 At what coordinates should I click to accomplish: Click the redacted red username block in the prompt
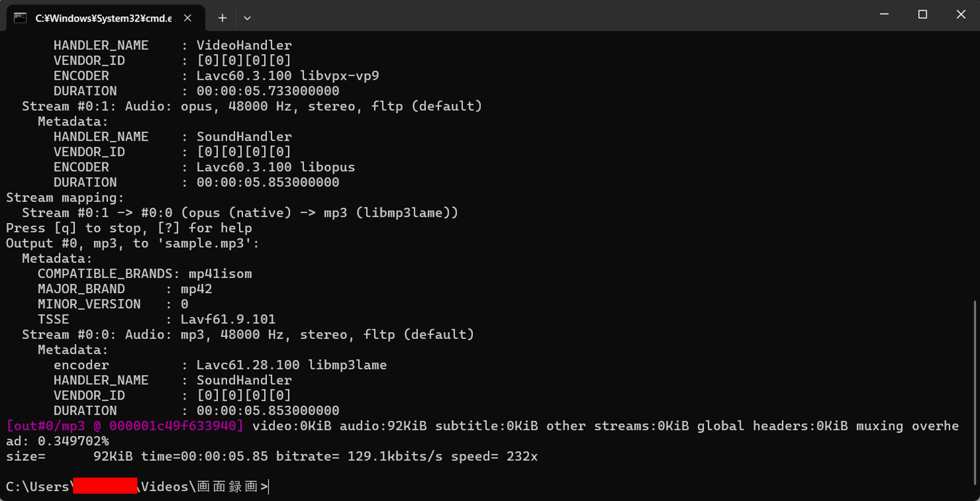pyautogui.click(x=105, y=487)
